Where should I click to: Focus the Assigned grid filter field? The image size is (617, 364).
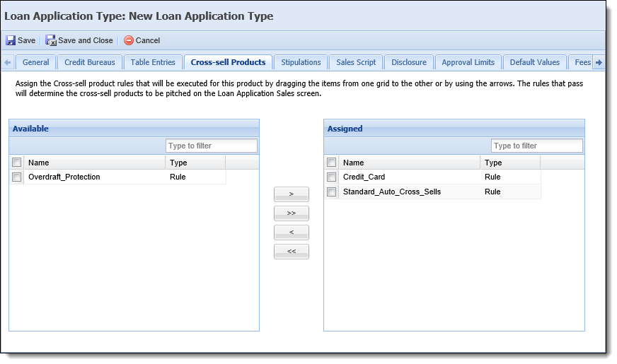(537, 146)
